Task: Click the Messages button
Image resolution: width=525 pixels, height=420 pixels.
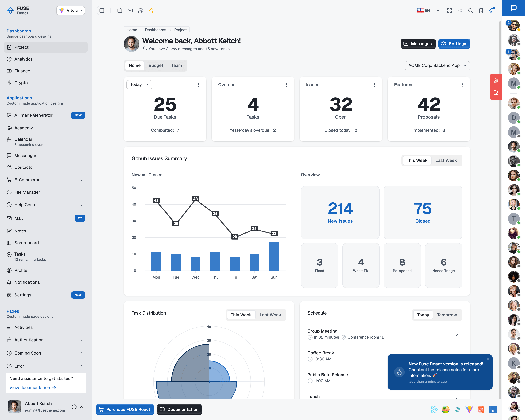Action: [418, 44]
